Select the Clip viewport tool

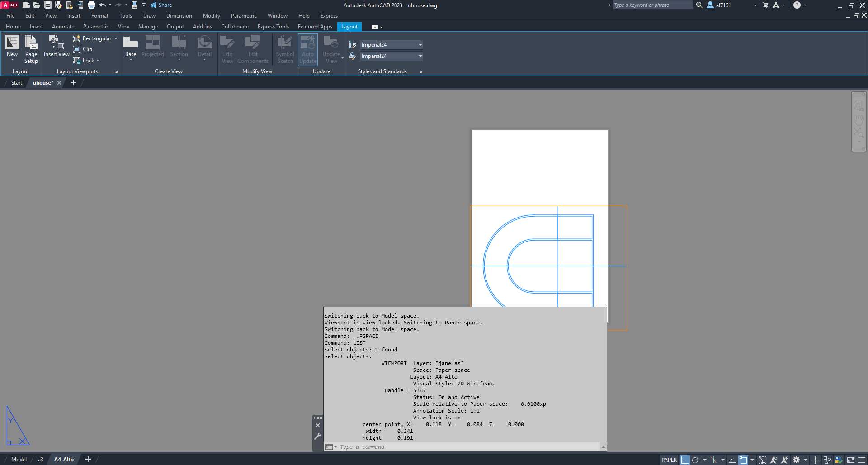click(x=83, y=49)
